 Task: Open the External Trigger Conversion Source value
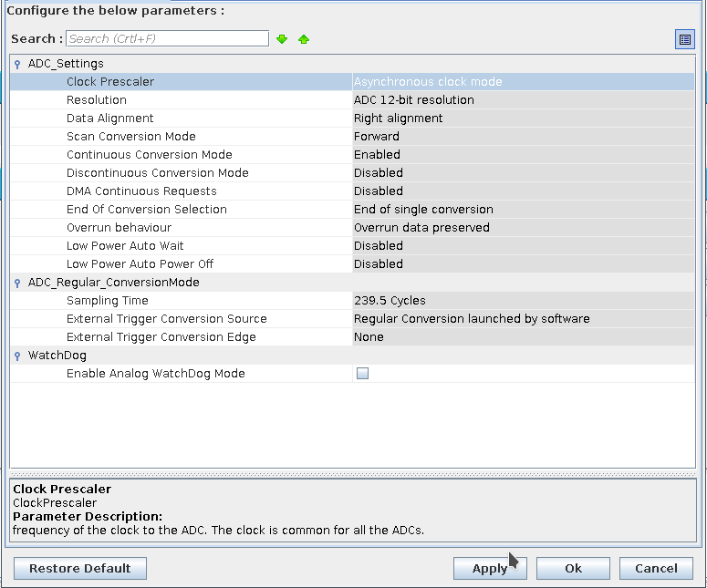(522, 319)
